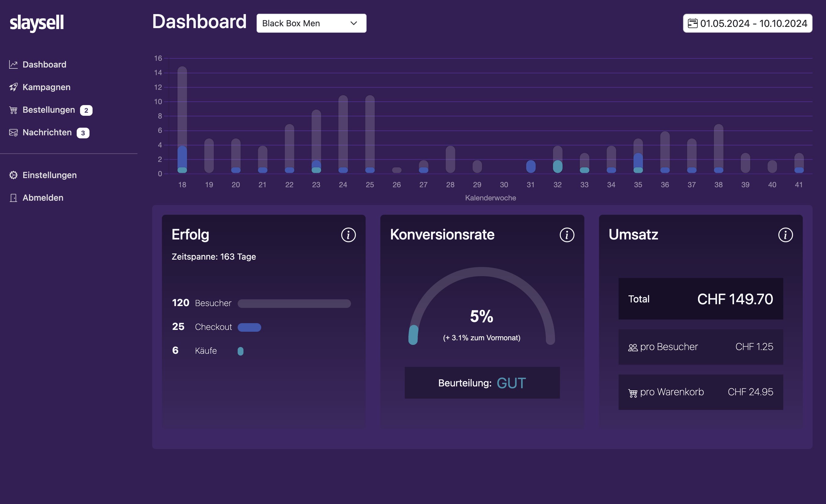Click the pro Besucher CHF 1.25 row
This screenshot has width=826, height=504.
701,347
